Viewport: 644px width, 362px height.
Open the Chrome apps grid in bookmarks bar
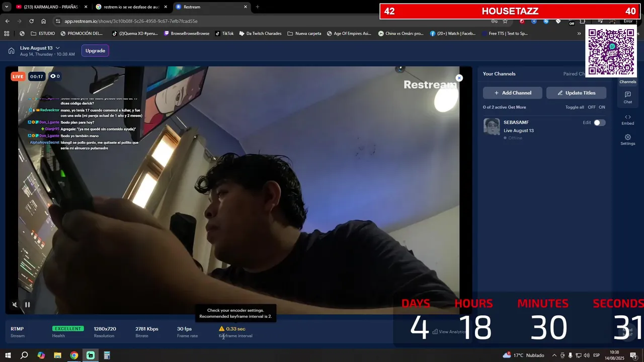point(7,34)
